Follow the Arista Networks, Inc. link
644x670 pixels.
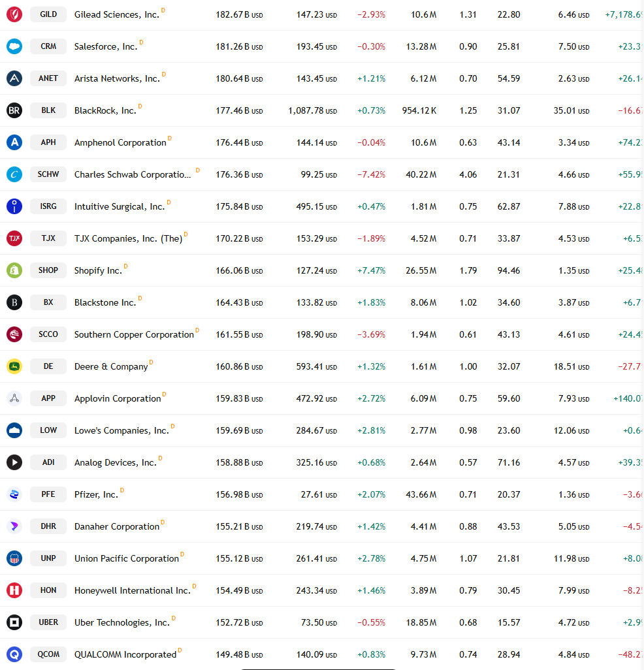point(117,78)
